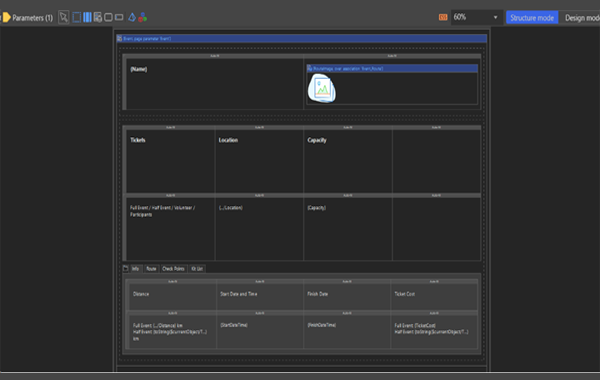Select the Capacity heading text
The width and height of the screenshot is (600, 380).
tap(317, 140)
